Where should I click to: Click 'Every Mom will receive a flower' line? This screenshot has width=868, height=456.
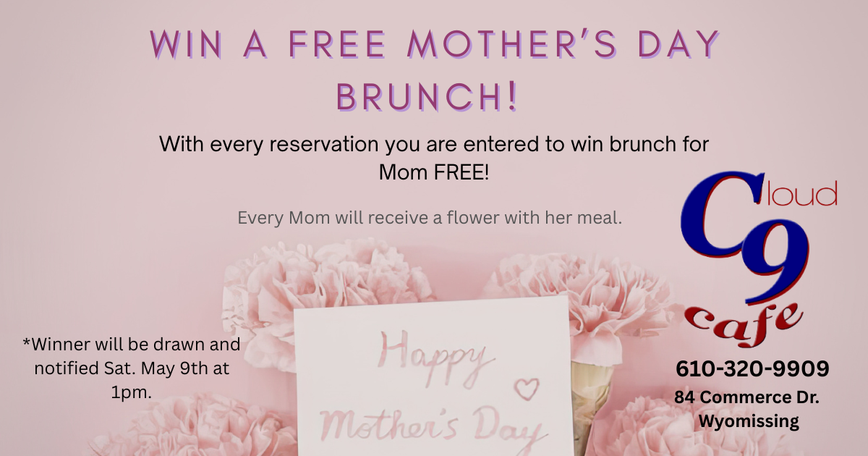click(x=430, y=217)
